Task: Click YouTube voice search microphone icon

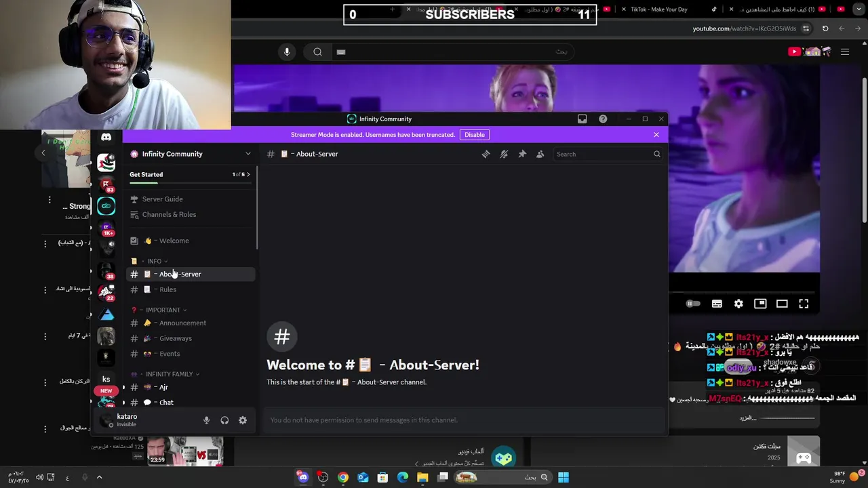Action: coord(287,52)
